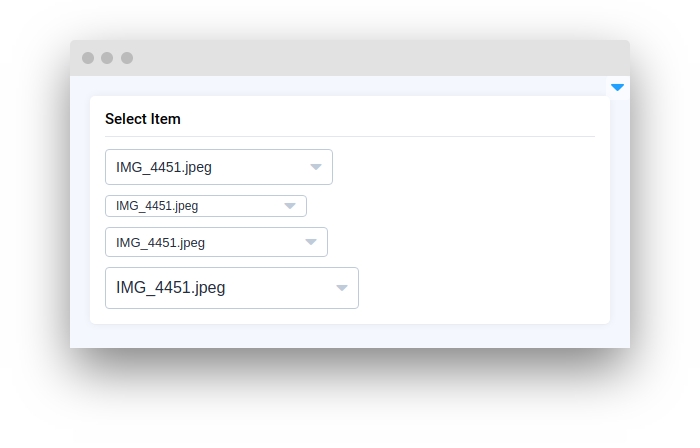Click the middle gray window control dot
The height and width of the screenshot is (448, 700).
(107, 58)
